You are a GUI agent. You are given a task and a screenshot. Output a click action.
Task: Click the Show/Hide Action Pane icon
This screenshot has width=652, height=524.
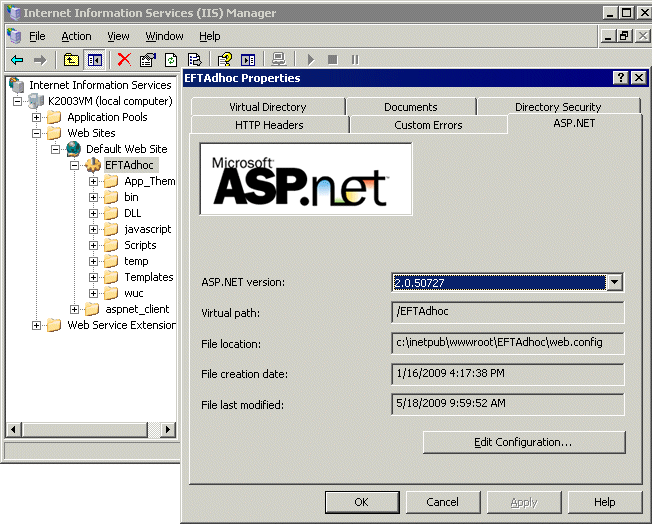click(x=248, y=60)
